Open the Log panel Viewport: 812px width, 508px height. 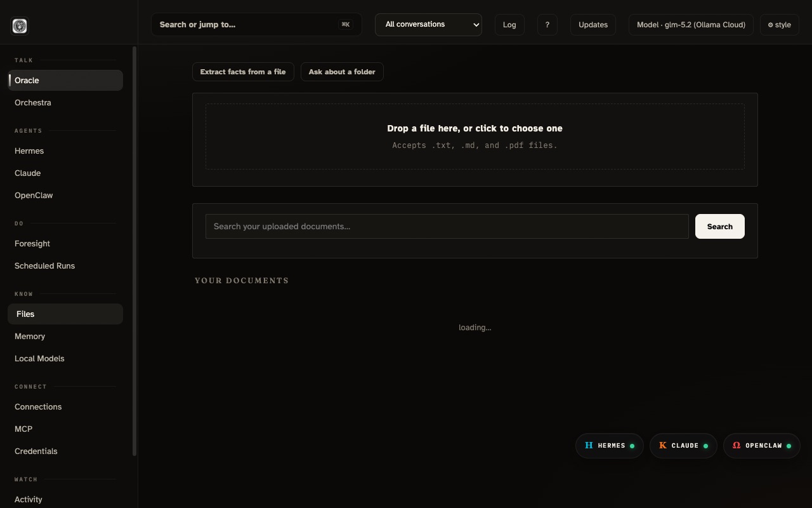tap(509, 25)
